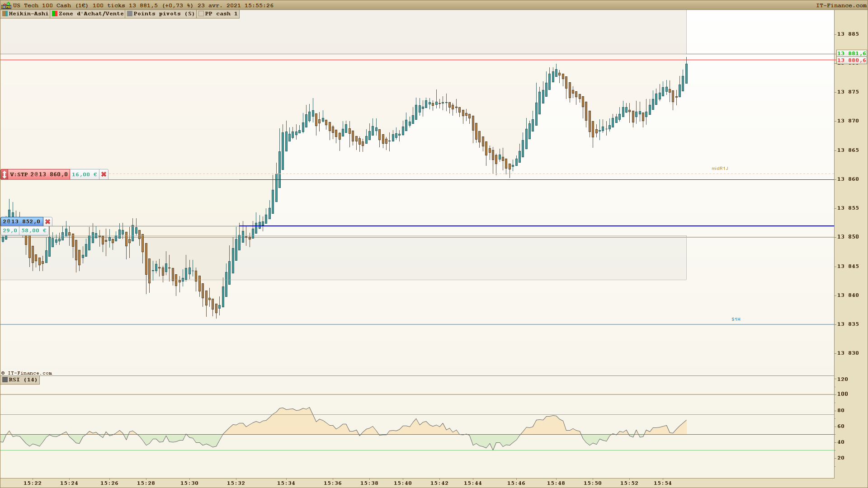The width and height of the screenshot is (868, 488).
Task: Click the Points pivots (S) gray square icon
Action: pyautogui.click(x=130, y=14)
